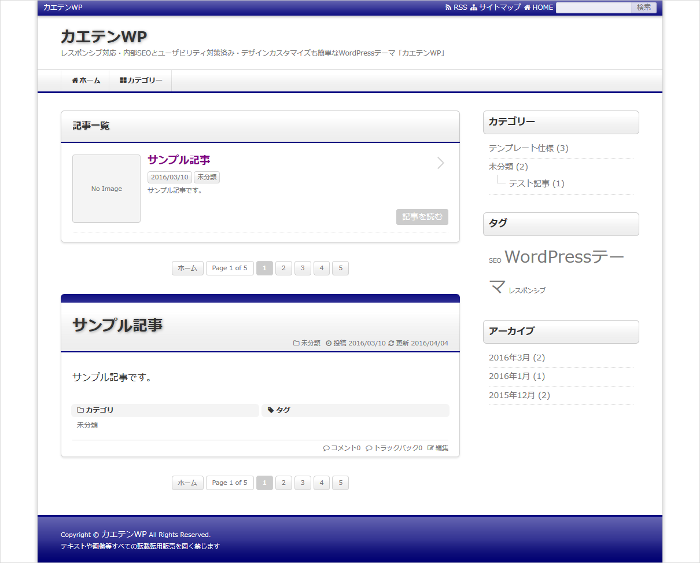Click the tag icon beside タグ label
Screen dimensions: 700x563
(x=271, y=410)
